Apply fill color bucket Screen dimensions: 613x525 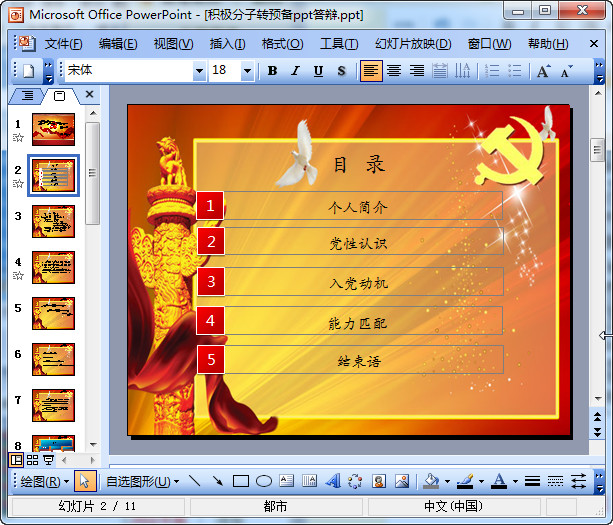(x=432, y=481)
